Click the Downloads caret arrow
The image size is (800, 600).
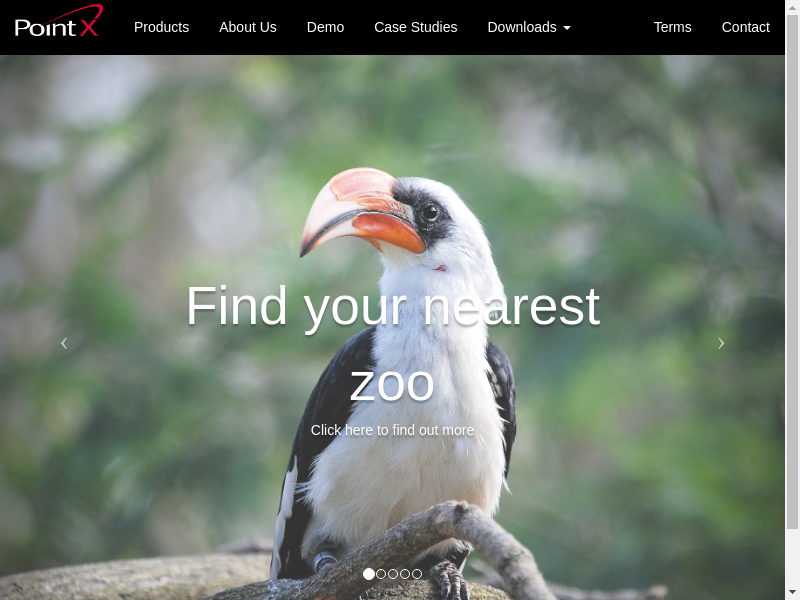[x=567, y=28]
